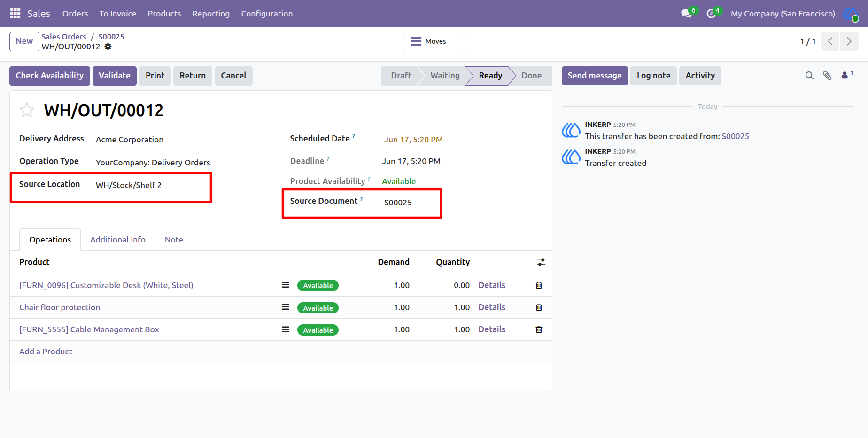Viewport: 868px width, 438px height.
Task: Switch to the Additional Info tab
Action: [118, 240]
